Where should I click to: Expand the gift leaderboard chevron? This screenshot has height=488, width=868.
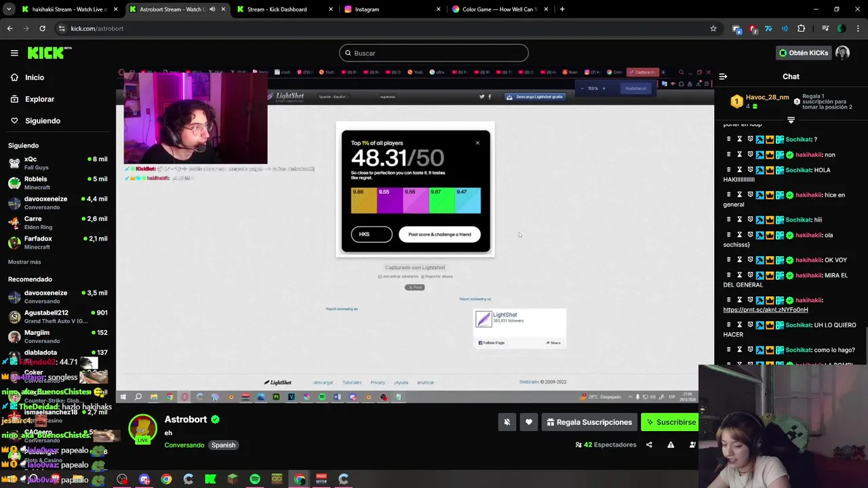tap(791, 120)
